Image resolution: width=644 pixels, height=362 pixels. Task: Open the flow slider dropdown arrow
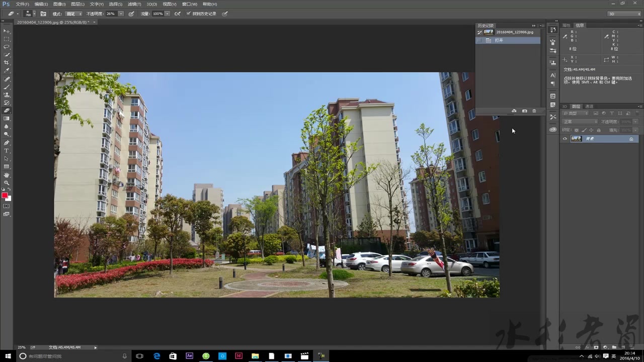(x=167, y=14)
